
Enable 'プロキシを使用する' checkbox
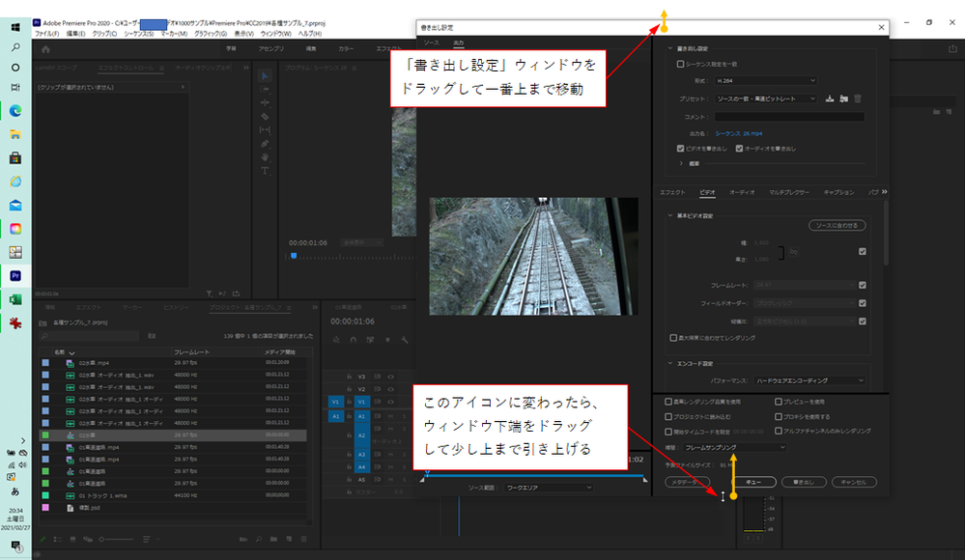coord(779,416)
